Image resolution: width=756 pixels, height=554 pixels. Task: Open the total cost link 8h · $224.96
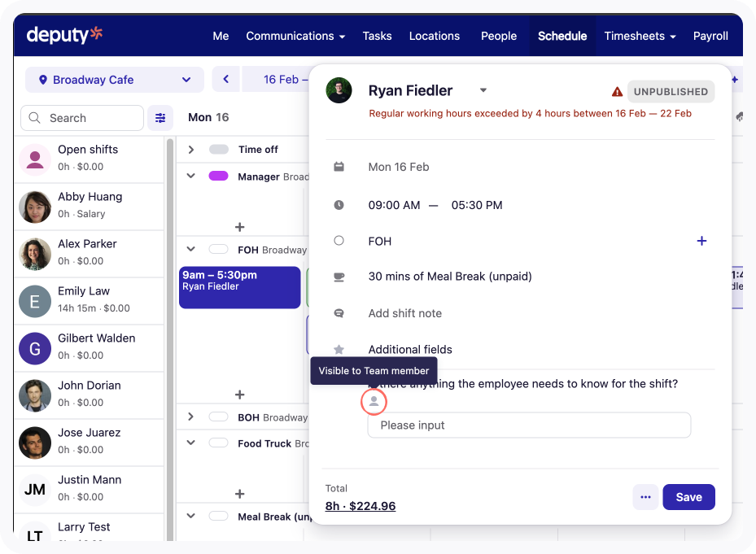[361, 506]
